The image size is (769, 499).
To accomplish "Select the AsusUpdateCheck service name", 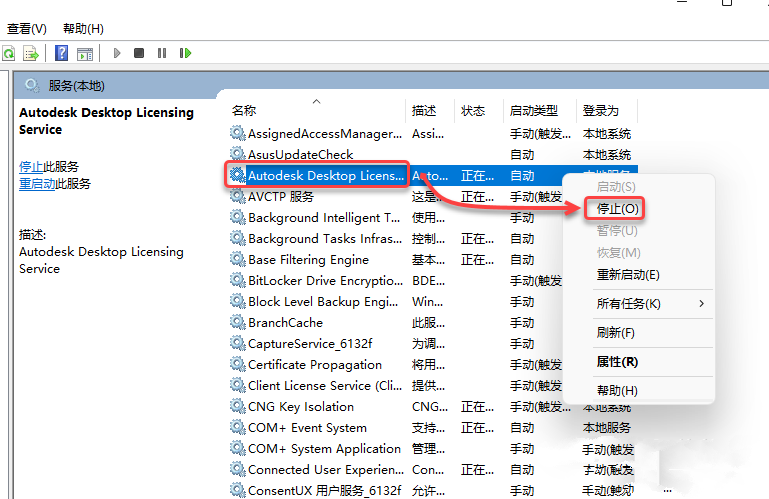I will (301, 155).
